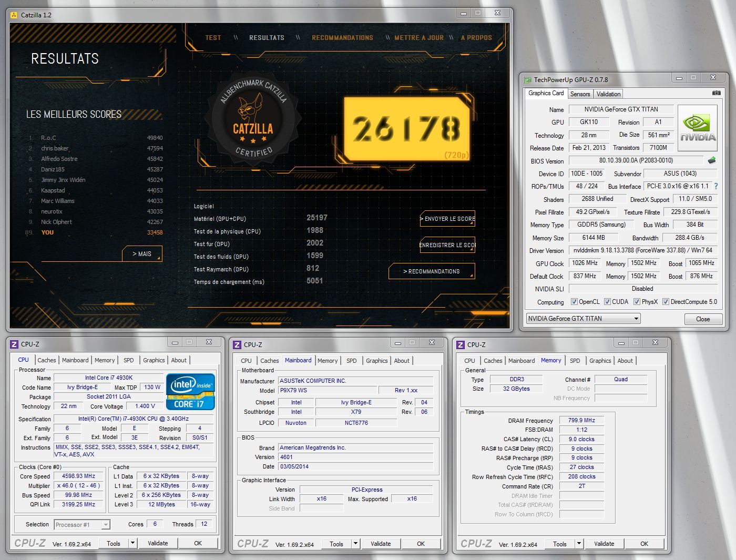The width and height of the screenshot is (736, 560).
Task: Open About tab in the first CPU-Z window
Action: [179, 360]
